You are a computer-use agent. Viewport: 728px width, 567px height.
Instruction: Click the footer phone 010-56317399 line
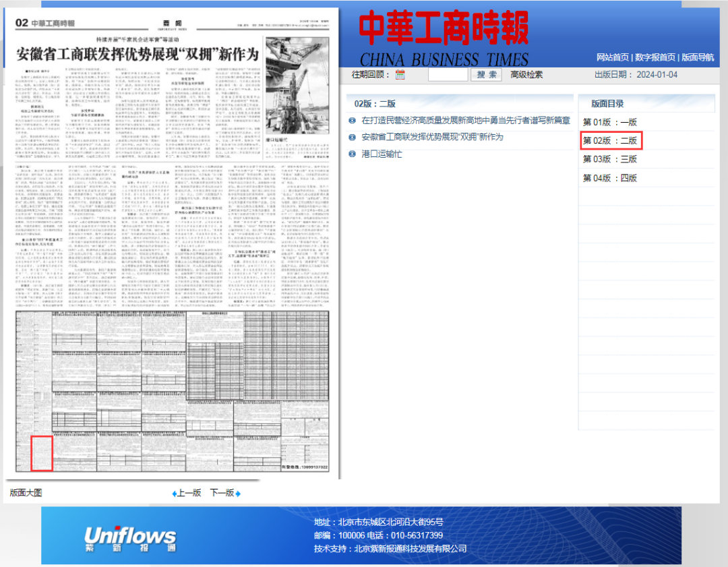tap(378, 535)
